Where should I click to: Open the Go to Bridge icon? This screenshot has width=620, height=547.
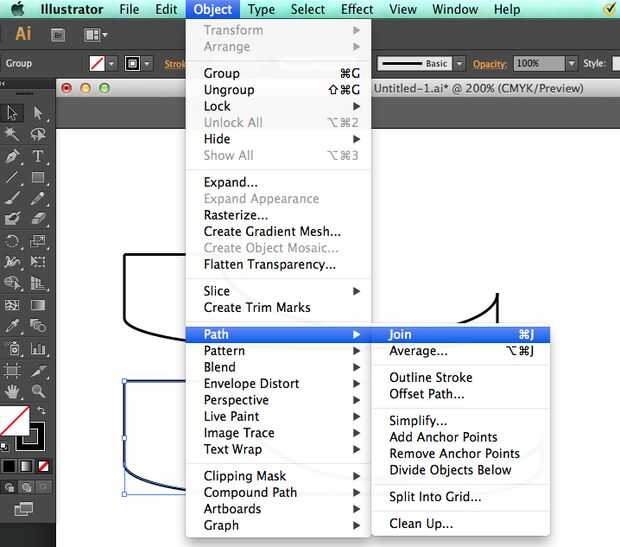(x=58, y=35)
